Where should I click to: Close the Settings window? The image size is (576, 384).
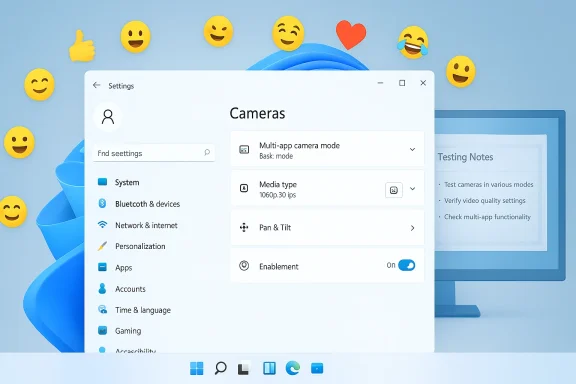point(423,83)
